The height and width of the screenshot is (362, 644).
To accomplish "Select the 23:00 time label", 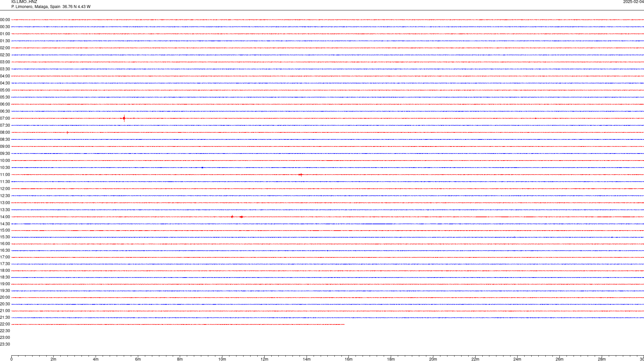I will (x=5, y=338).
